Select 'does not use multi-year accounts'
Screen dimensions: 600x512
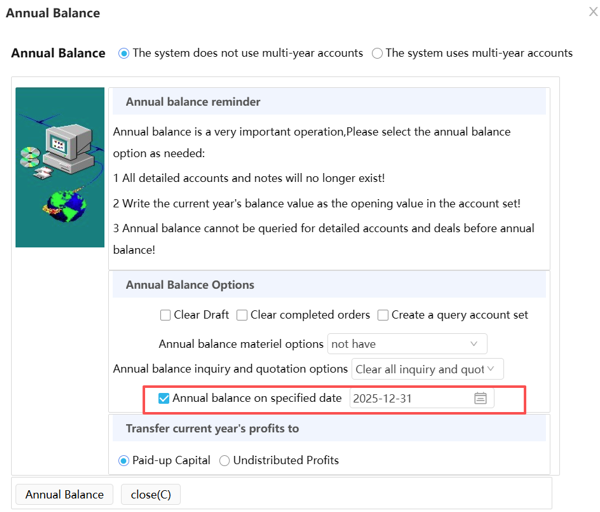(x=124, y=53)
